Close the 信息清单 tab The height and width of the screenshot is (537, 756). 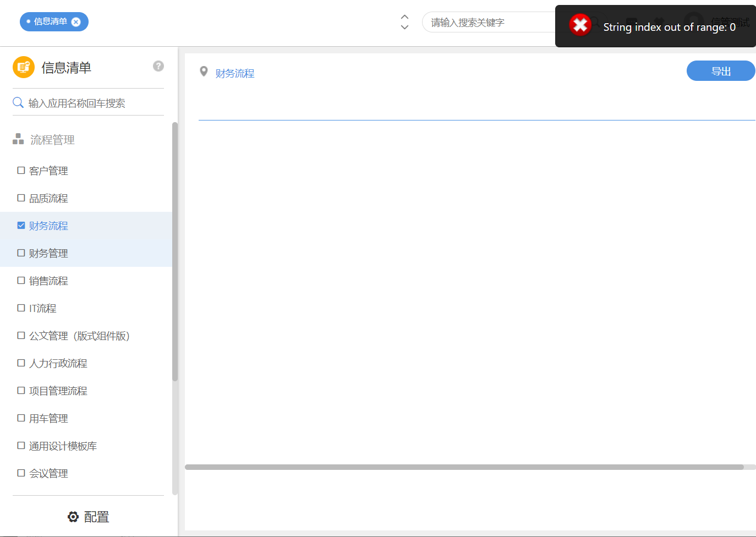point(76,22)
